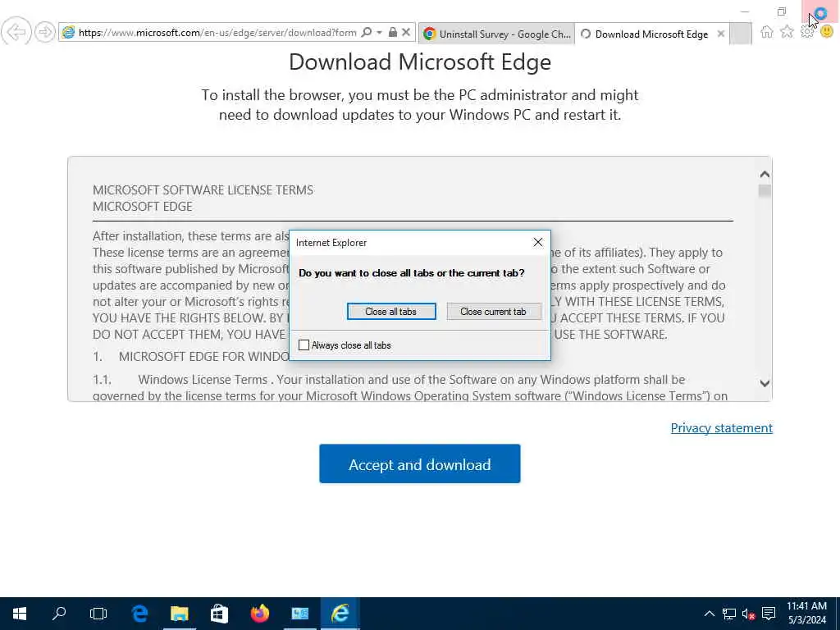Open Server Manager taskbar icon

click(300, 614)
